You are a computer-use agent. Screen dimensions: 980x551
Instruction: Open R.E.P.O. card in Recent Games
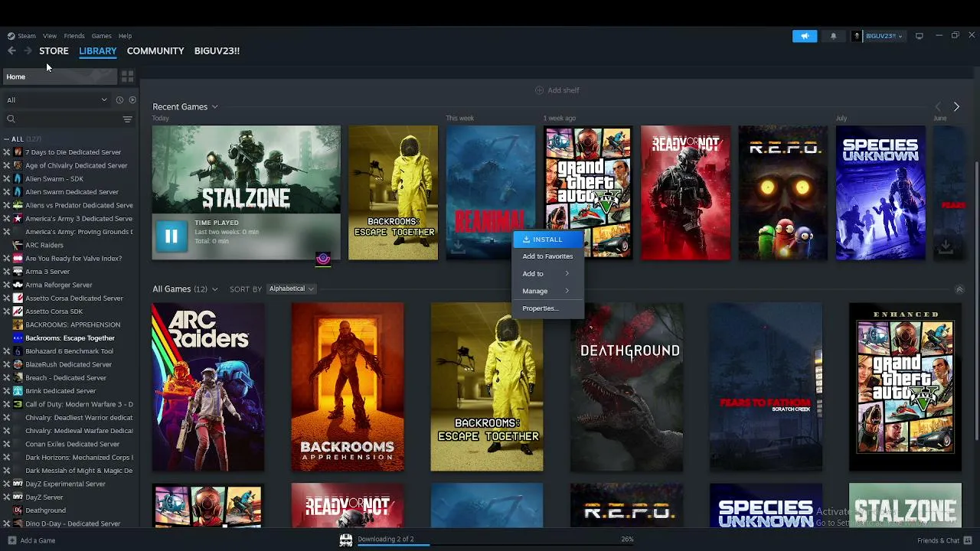pos(782,193)
